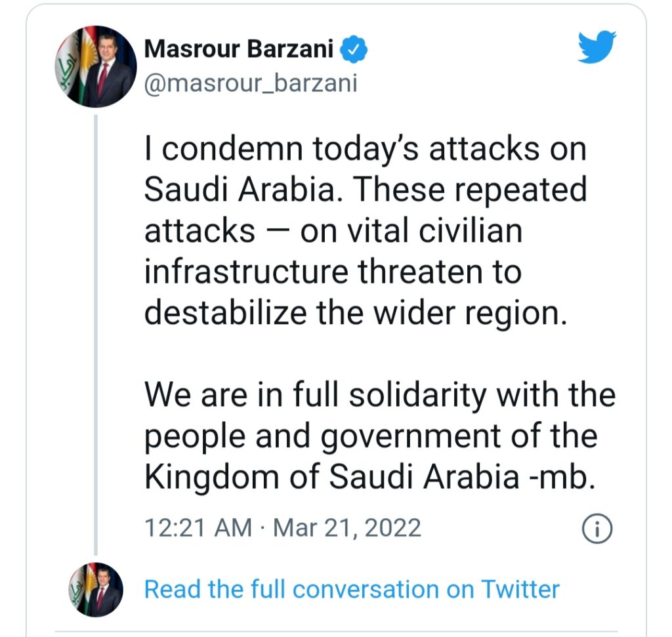Click the "I condemn today's attacks" line

364,151
